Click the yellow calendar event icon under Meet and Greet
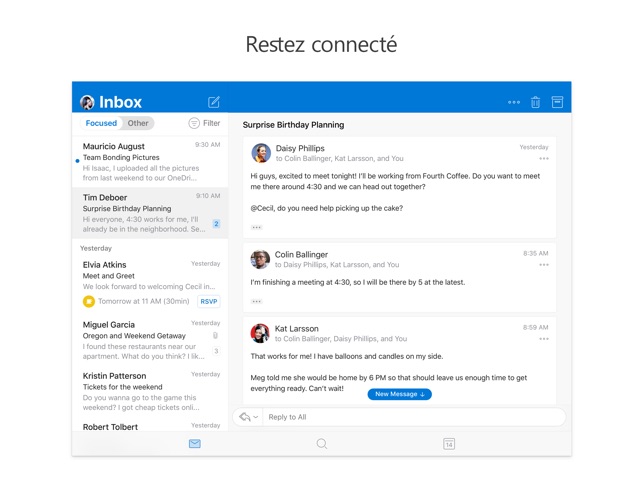 (x=89, y=302)
